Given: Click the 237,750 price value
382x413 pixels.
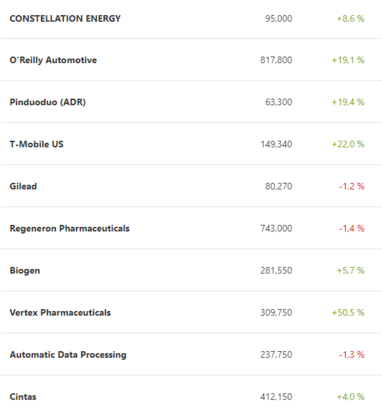Looking at the screenshot, I should click(276, 355).
